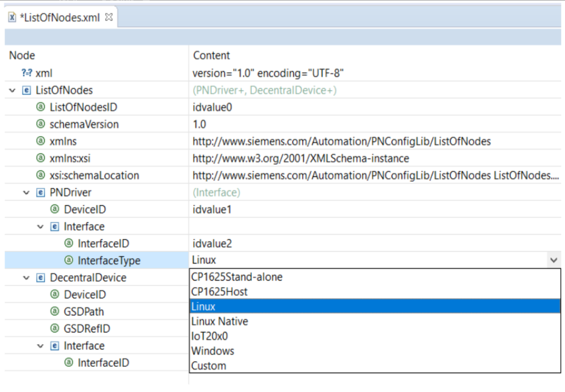Viewport: 565px width, 392px height.
Task: Click the w3.org XMLSchema-instance value
Action: (x=301, y=158)
